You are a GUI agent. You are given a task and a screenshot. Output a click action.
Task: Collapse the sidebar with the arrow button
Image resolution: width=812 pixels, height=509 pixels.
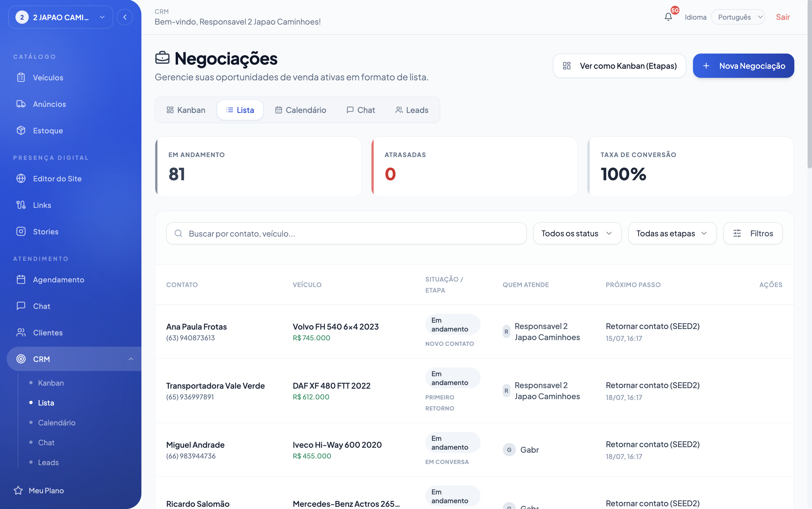point(125,17)
